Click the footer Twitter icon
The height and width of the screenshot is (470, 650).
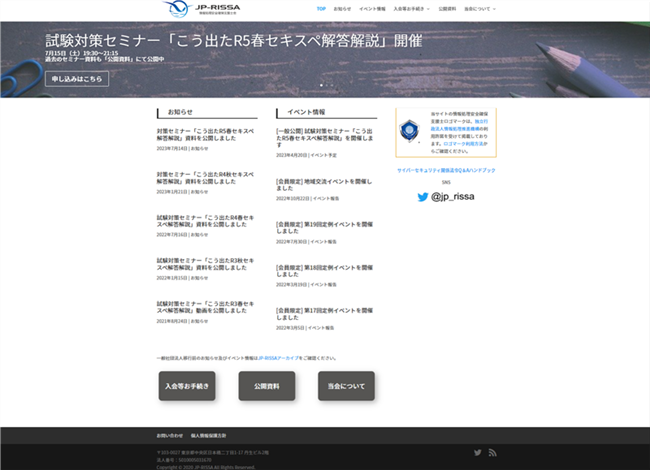[477, 453]
